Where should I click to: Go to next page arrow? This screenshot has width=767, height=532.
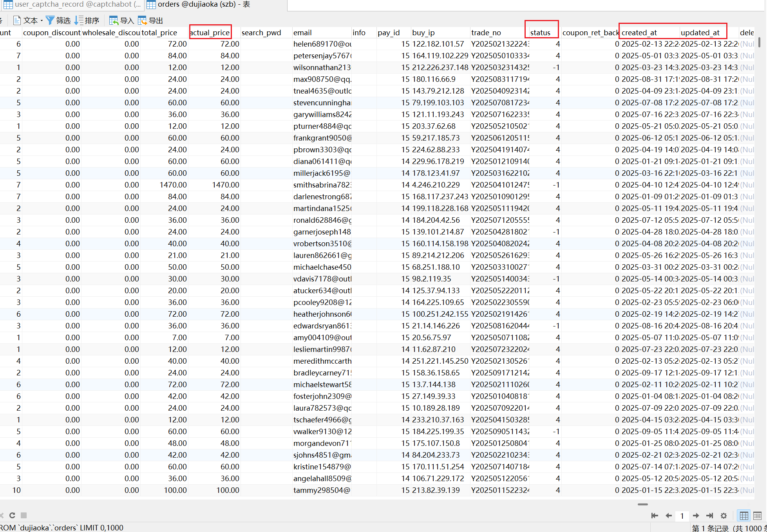(696, 516)
